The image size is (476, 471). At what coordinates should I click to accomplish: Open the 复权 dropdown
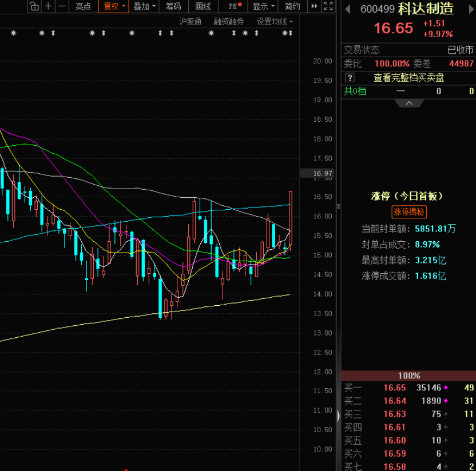[113, 6]
